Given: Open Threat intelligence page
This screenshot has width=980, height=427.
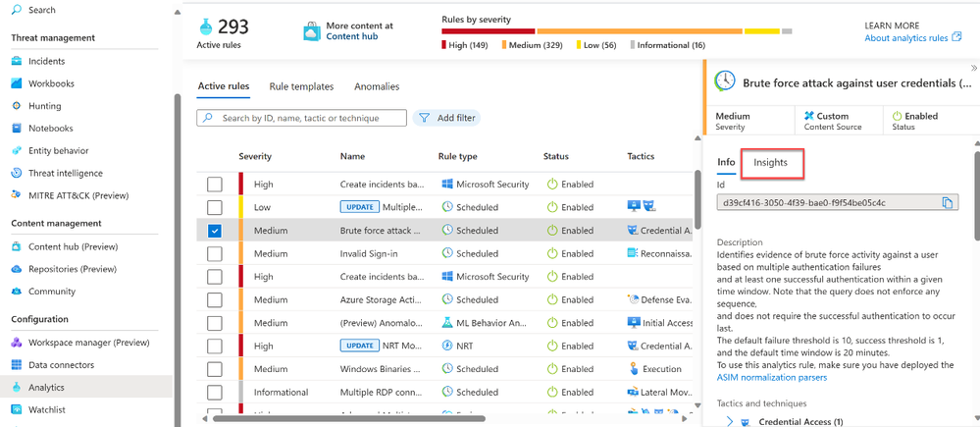Looking at the screenshot, I should pos(66,173).
